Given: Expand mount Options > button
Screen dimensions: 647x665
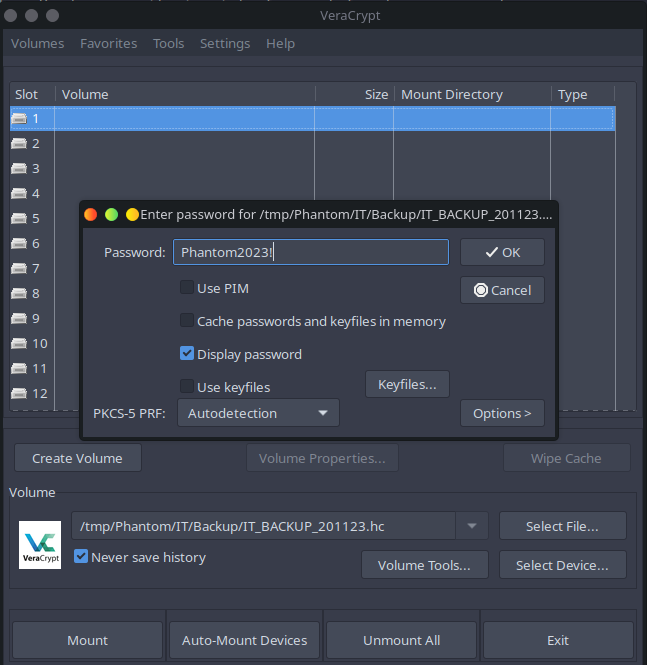Looking at the screenshot, I should point(502,413).
